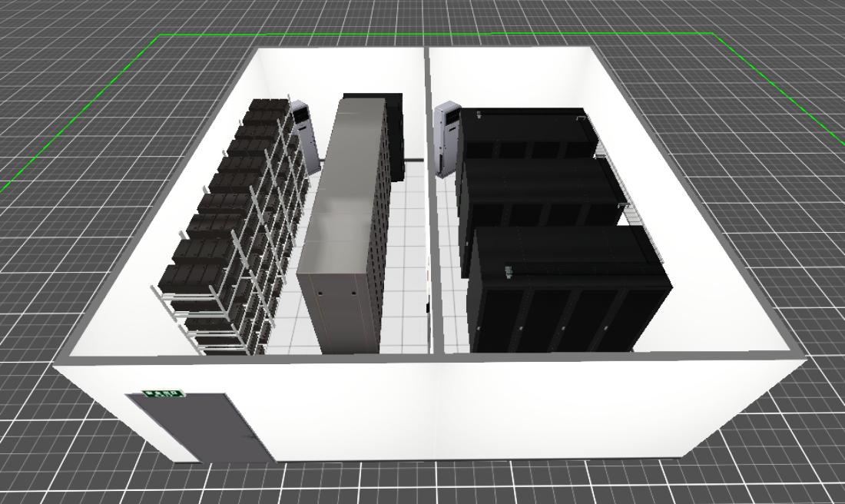
Task: Click the green boundary line behind the room
Action: (430, 35)
